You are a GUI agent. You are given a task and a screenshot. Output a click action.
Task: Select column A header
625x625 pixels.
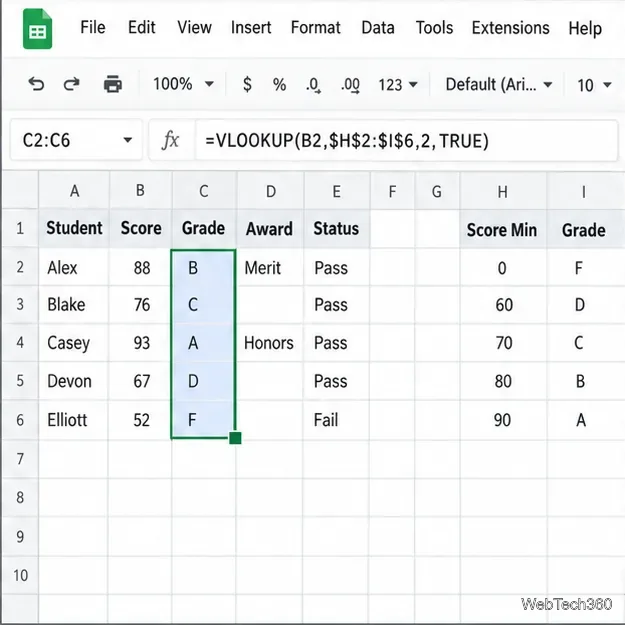click(74, 191)
